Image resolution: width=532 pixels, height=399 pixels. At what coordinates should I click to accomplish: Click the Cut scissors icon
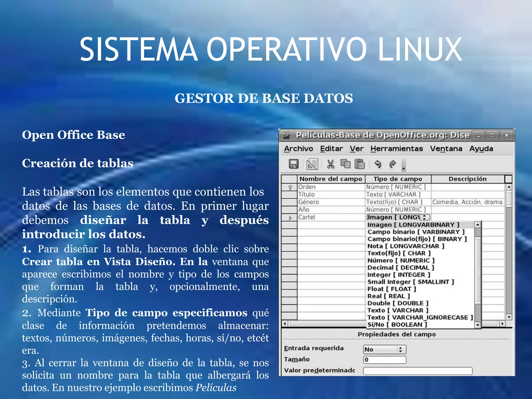[330, 164]
